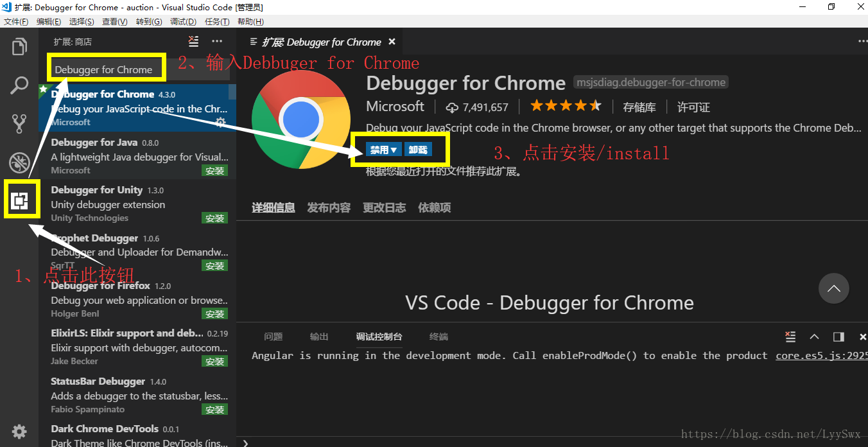The height and width of the screenshot is (447, 868).
Task: Click the large Chrome extension logo
Action: coord(302,119)
